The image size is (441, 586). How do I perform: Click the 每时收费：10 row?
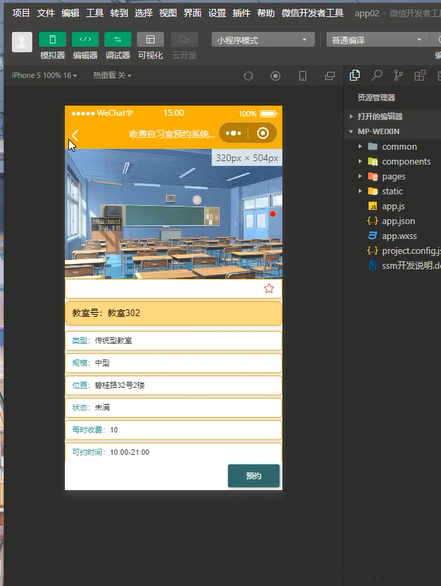click(x=173, y=430)
